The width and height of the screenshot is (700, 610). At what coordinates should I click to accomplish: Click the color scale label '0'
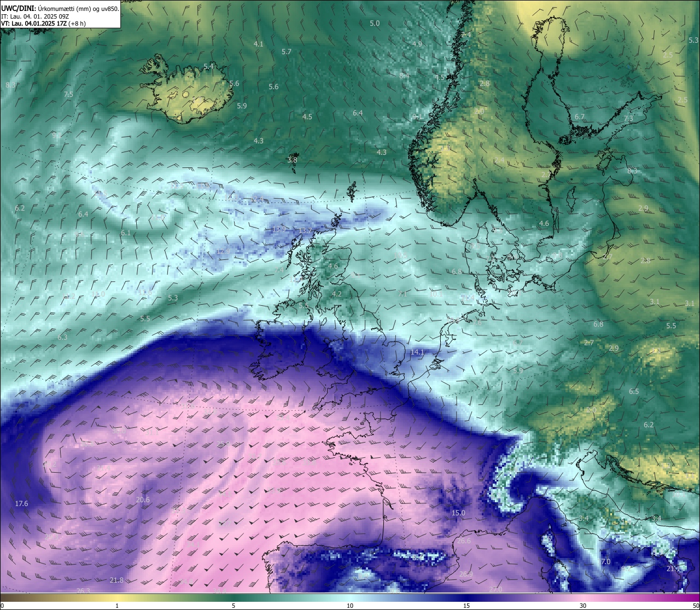point(2,606)
